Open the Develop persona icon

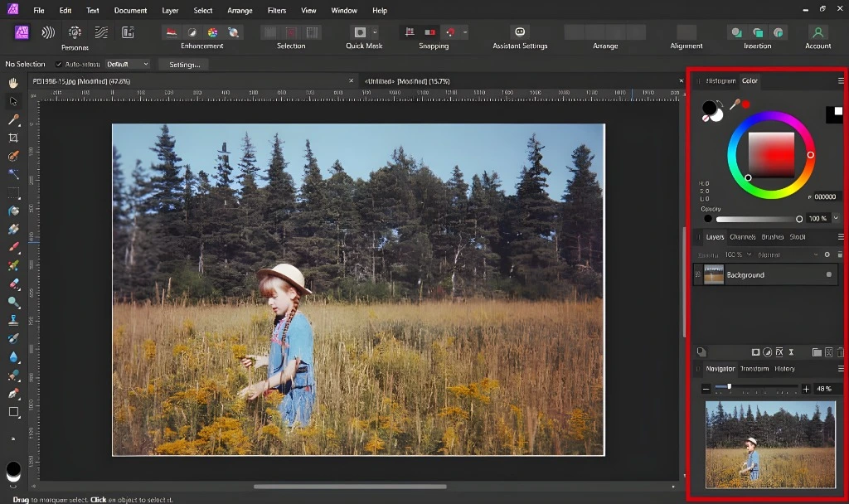(75, 32)
